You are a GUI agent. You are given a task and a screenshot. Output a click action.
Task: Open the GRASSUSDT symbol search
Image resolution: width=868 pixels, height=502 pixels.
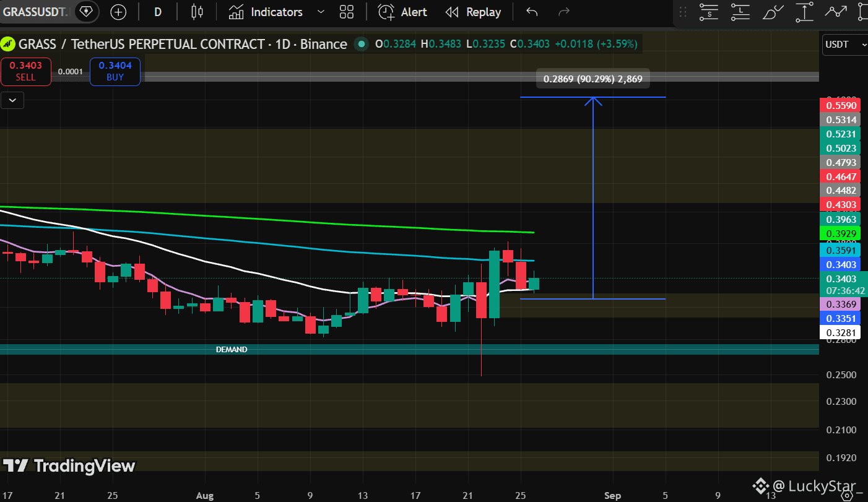36,12
